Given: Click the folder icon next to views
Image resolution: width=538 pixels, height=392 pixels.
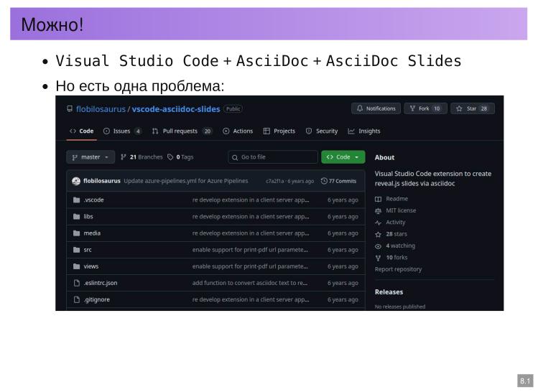Looking at the screenshot, I should [77, 266].
